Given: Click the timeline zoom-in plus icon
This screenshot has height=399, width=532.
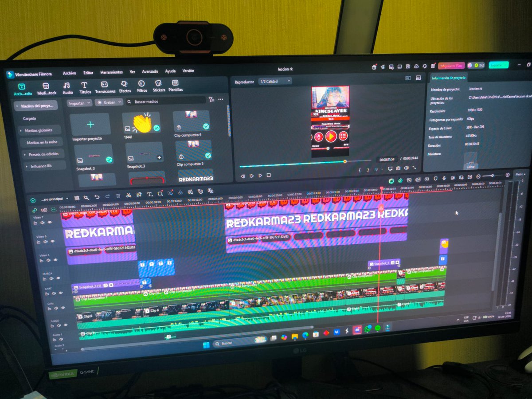Looking at the screenshot, I should pos(508,175).
